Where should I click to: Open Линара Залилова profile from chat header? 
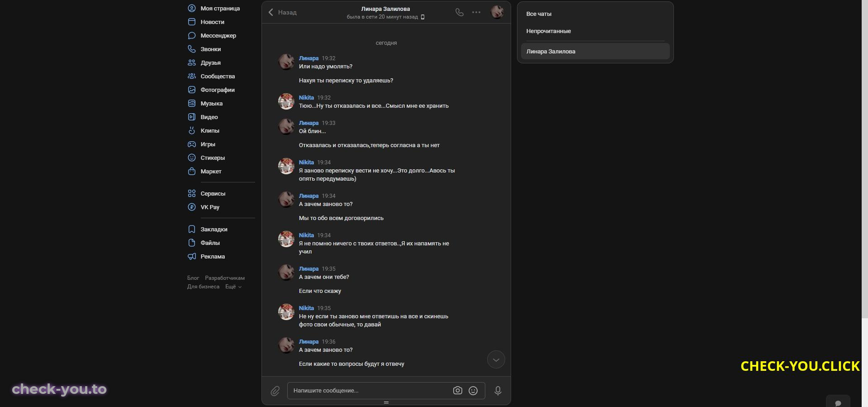coord(385,9)
